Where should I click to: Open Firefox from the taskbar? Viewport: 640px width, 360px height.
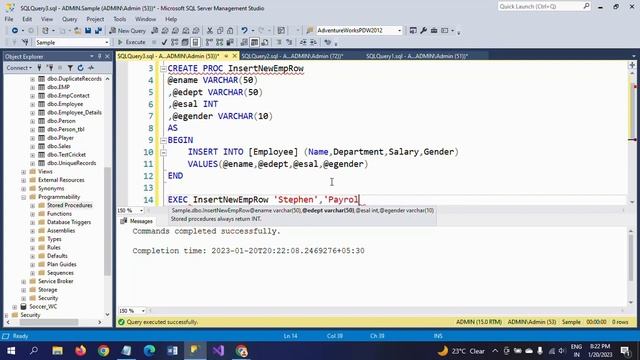(80, 351)
